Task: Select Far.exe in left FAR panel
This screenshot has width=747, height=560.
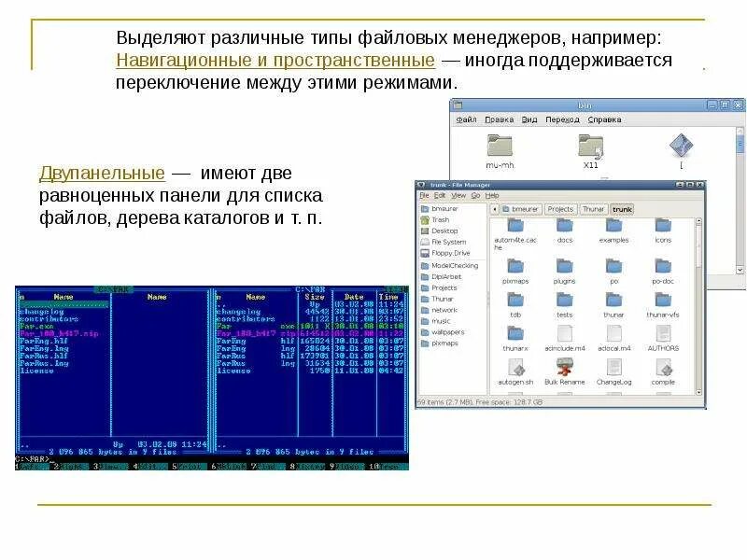Action: 36,327
